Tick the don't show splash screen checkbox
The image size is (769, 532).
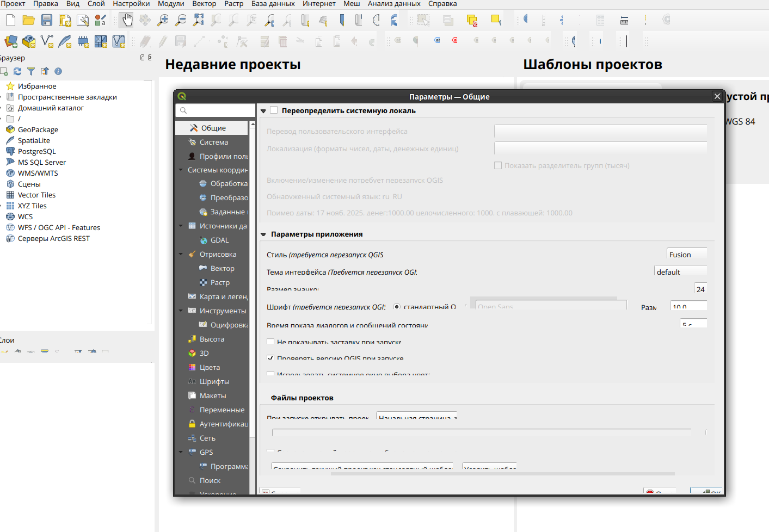270,342
